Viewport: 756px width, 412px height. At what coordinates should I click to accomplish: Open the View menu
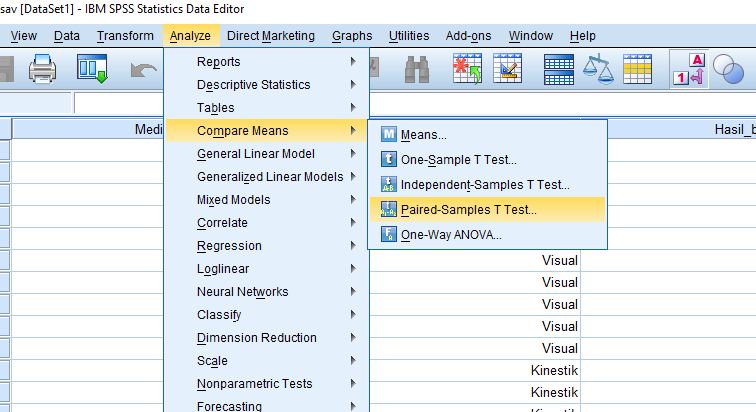[x=24, y=36]
